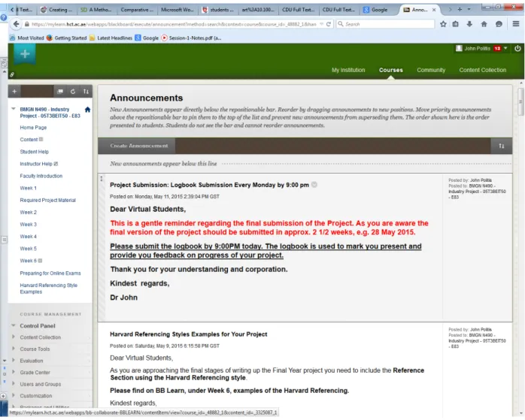Open the Firefox hamburger menu
The width and height of the screenshot is (525, 420).
click(516, 24)
